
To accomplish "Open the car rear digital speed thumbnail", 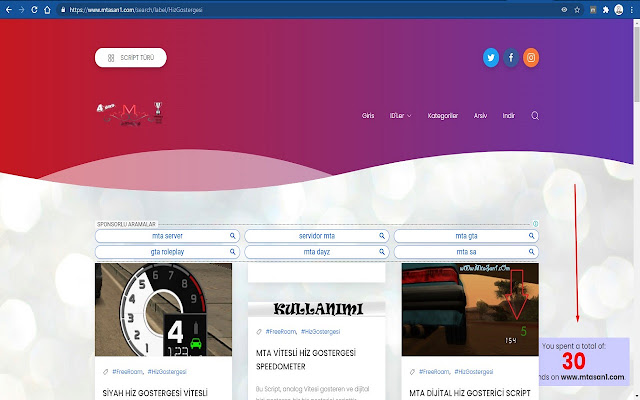I will coord(470,309).
